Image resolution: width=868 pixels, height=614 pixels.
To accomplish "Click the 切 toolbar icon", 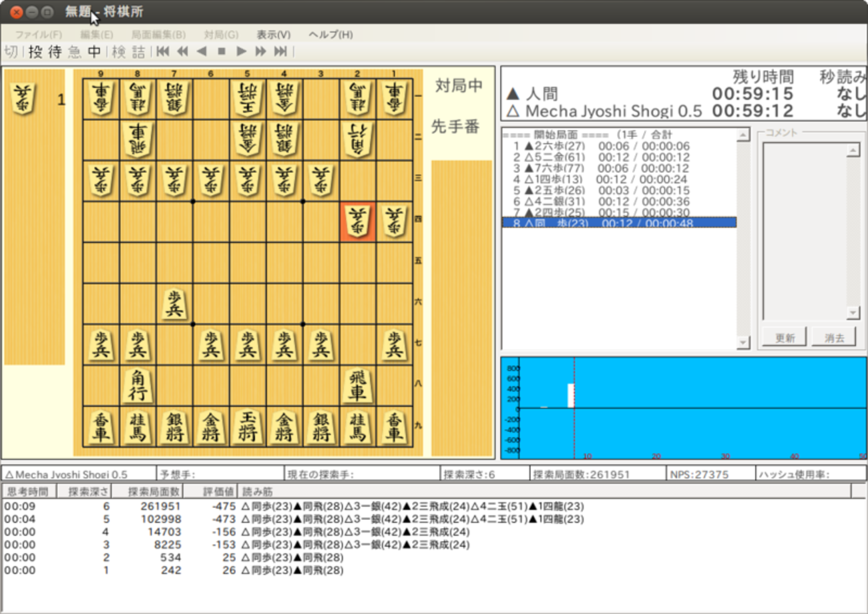I will click(x=11, y=51).
